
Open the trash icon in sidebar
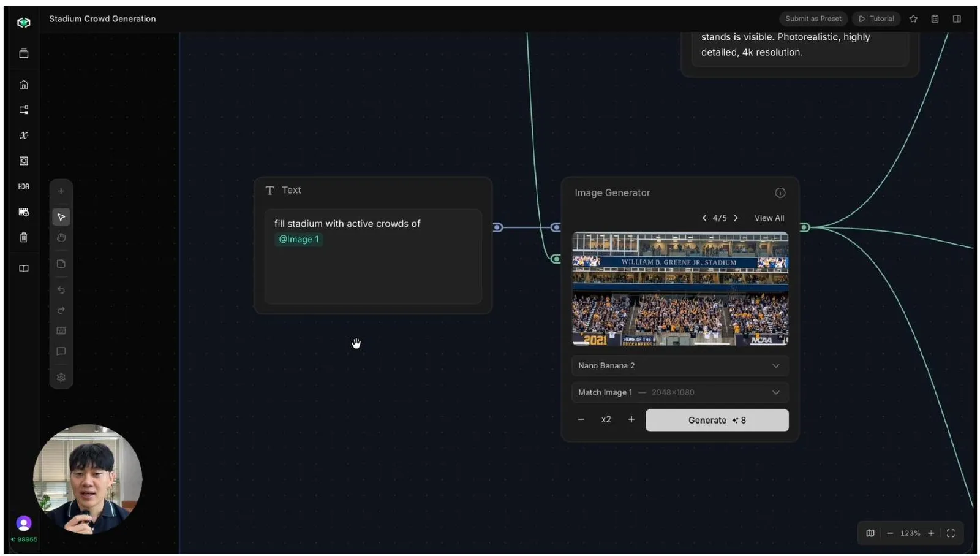tap(24, 237)
